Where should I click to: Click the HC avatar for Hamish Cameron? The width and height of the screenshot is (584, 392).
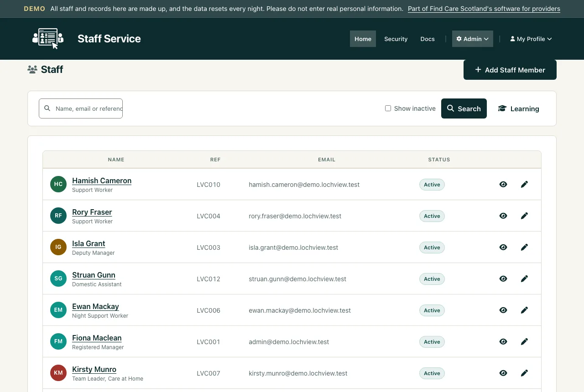[x=58, y=184]
